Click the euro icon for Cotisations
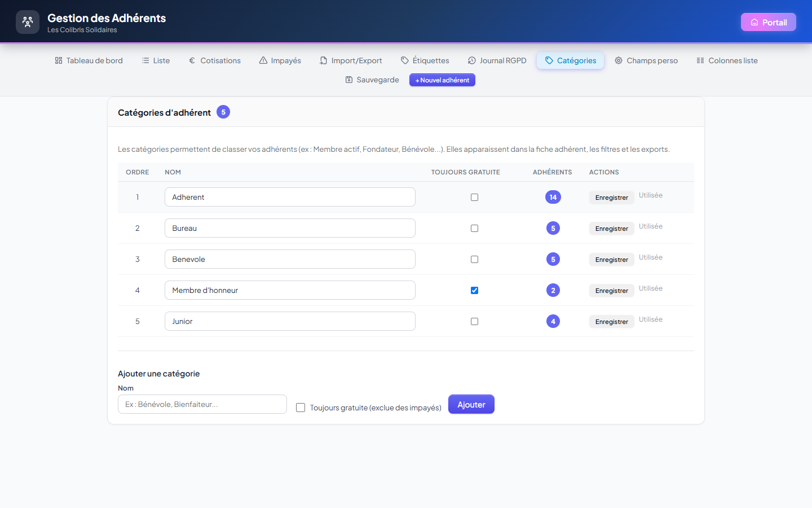Screen dimensions: 812x508 coord(192,60)
